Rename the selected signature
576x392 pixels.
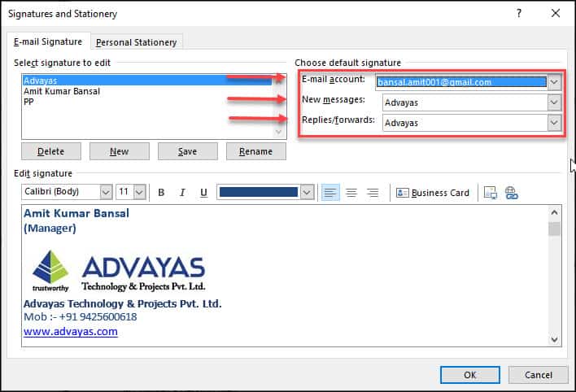256,151
